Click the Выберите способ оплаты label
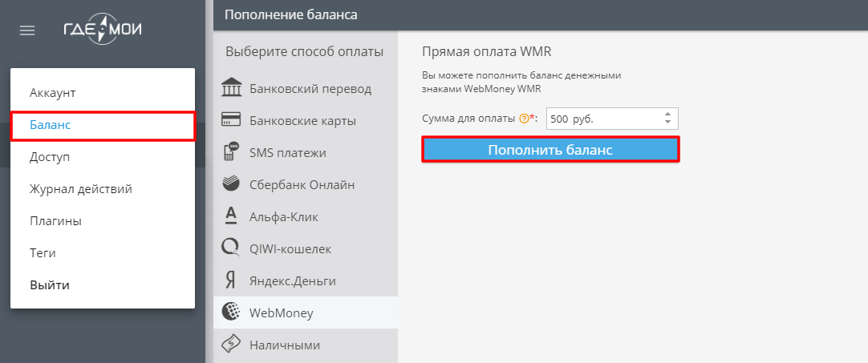 point(305,52)
